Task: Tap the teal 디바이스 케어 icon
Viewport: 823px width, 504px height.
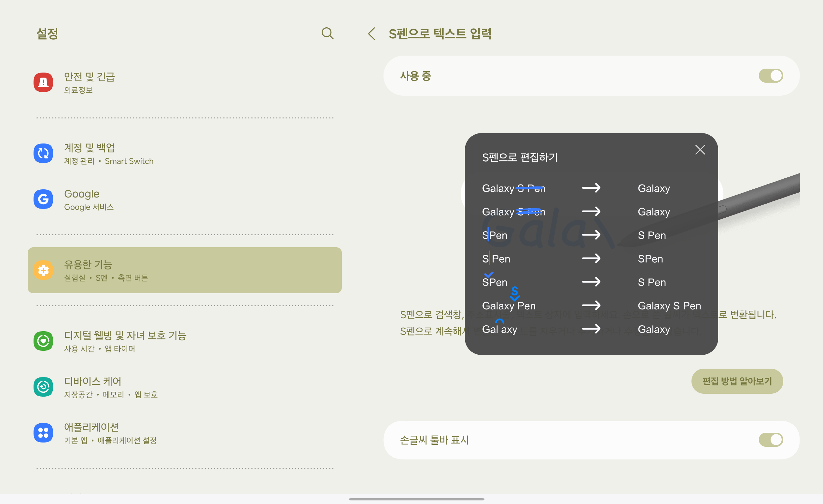Action: [x=43, y=387]
